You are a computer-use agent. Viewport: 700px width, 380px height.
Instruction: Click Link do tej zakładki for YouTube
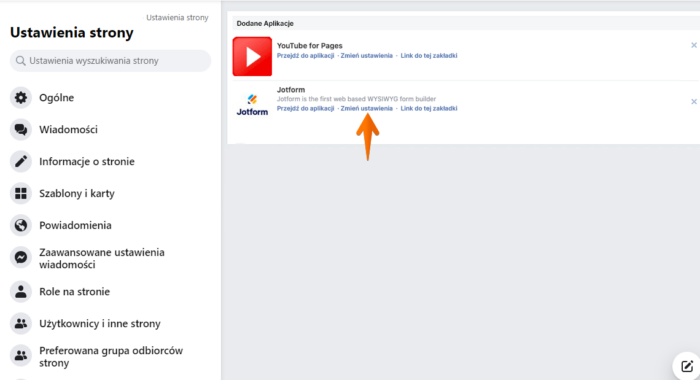coord(429,55)
